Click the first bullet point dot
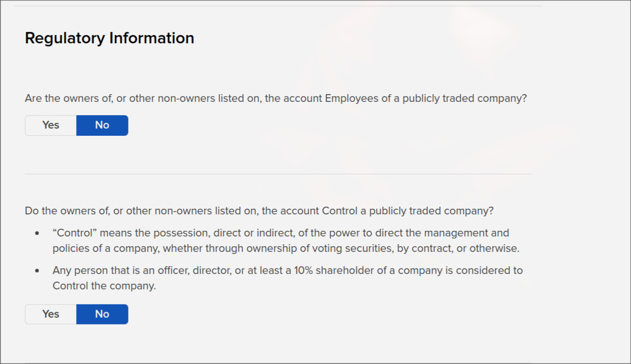The image size is (631, 364). click(37, 233)
